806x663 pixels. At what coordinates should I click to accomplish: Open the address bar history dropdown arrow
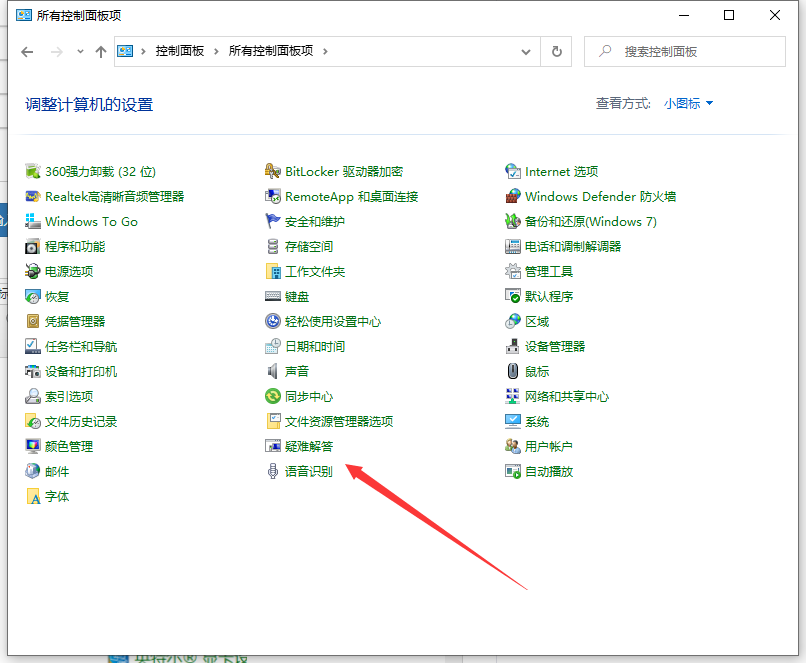pyautogui.click(x=526, y=51)
